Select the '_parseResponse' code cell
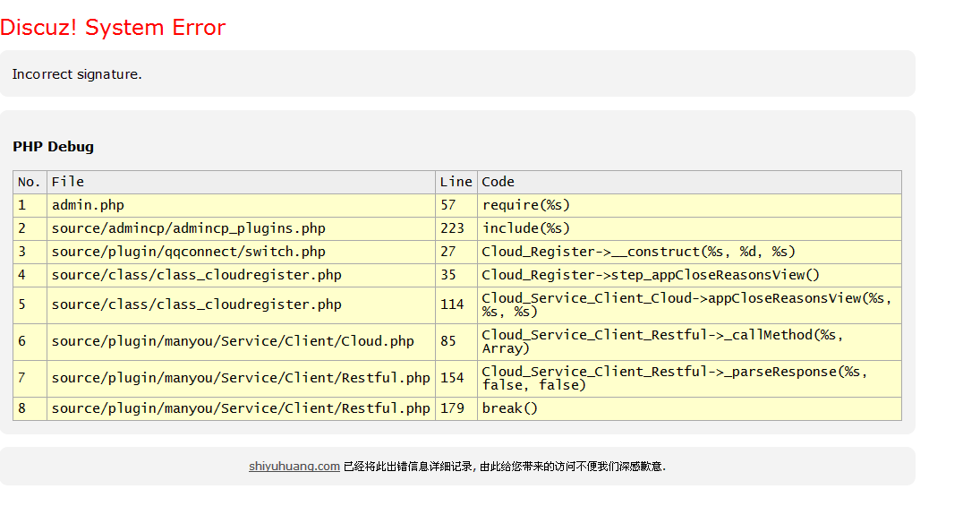980x506 pixels. pyautogui.click(x=675, y=378)
